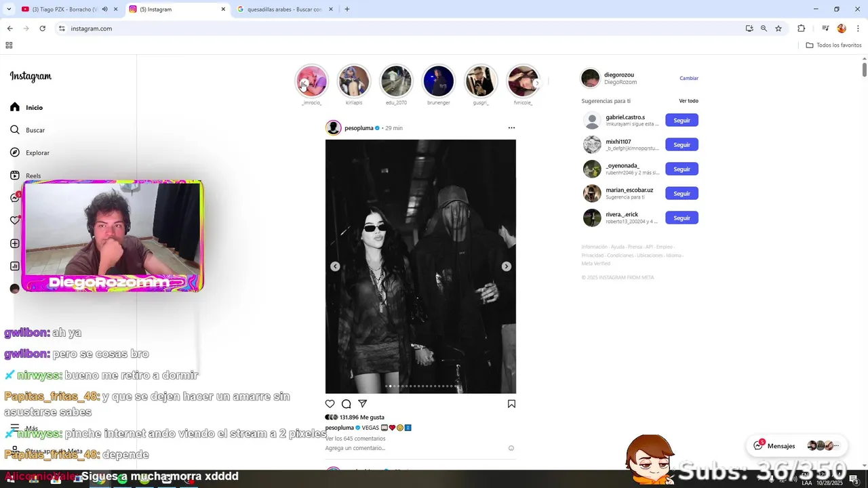Viewport: 868px width, 488px height.
Task: Open Reels icon in sidebar
Action: coord(15,176)
